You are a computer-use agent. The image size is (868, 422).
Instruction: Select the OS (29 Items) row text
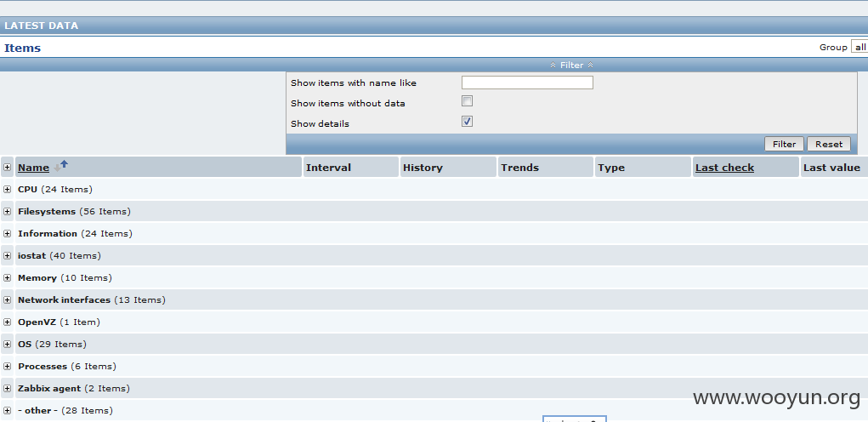pyautogui.click(x=52, y=345)
